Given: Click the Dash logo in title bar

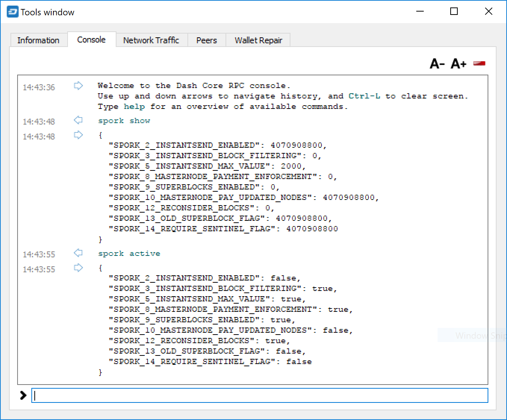Looking at the screenshot, I should (12, 12).
